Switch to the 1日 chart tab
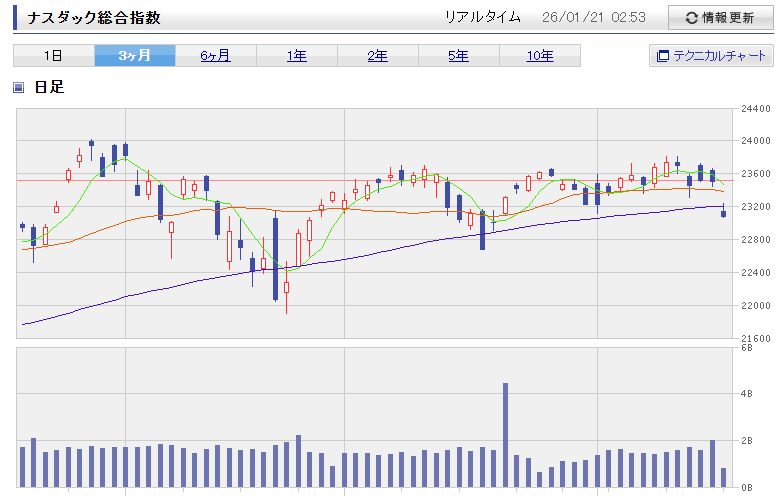 point(54,56)
